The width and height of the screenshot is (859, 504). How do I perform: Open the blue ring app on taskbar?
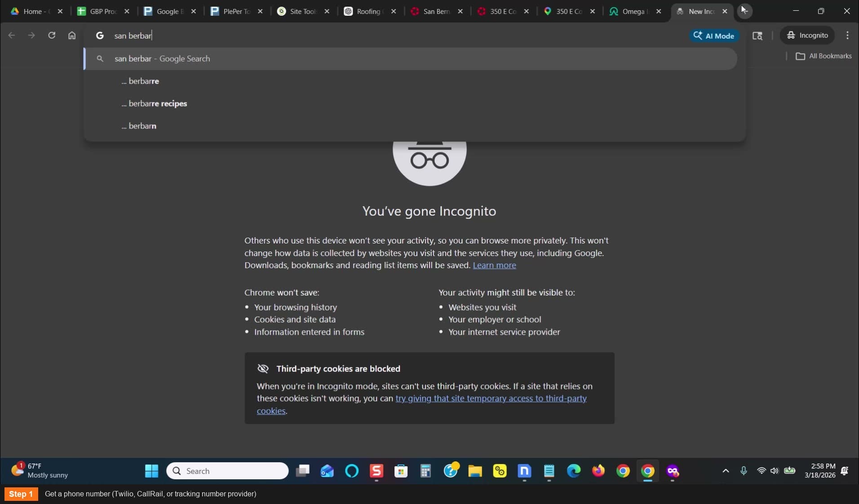click(352, 471)
